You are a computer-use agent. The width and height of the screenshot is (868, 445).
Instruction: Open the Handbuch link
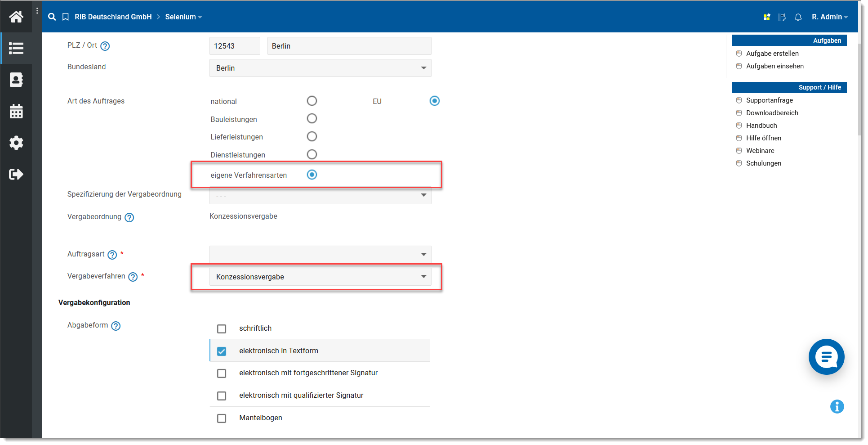pyautogui.click(x=761, y=126)
